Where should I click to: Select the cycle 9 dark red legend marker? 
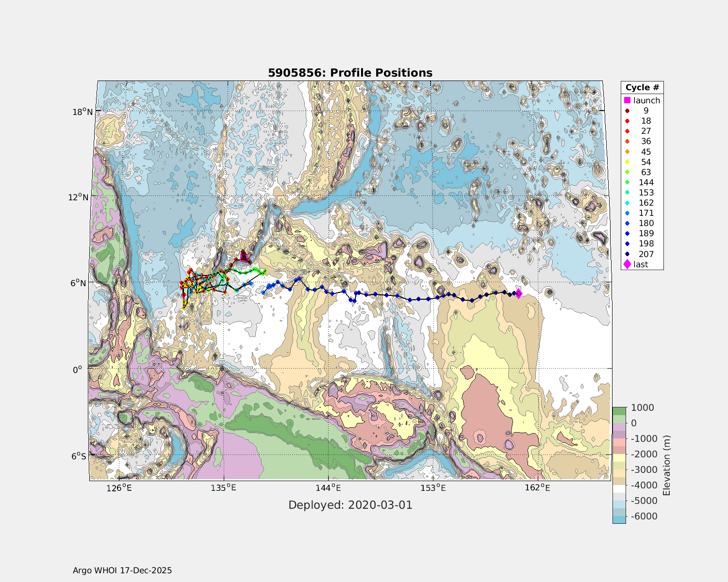click(x=627, y=111)
